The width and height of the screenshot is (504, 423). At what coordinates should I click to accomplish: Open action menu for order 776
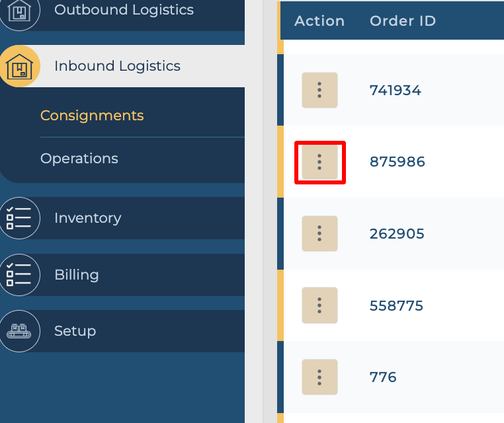pos(319,377)
